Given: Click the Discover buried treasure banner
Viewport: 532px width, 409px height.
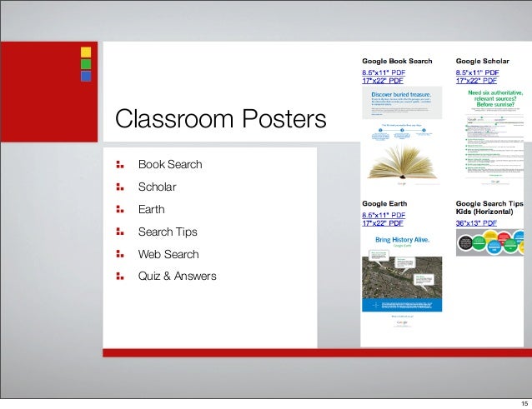Looking at the screenshot, I should coord(402,102).
